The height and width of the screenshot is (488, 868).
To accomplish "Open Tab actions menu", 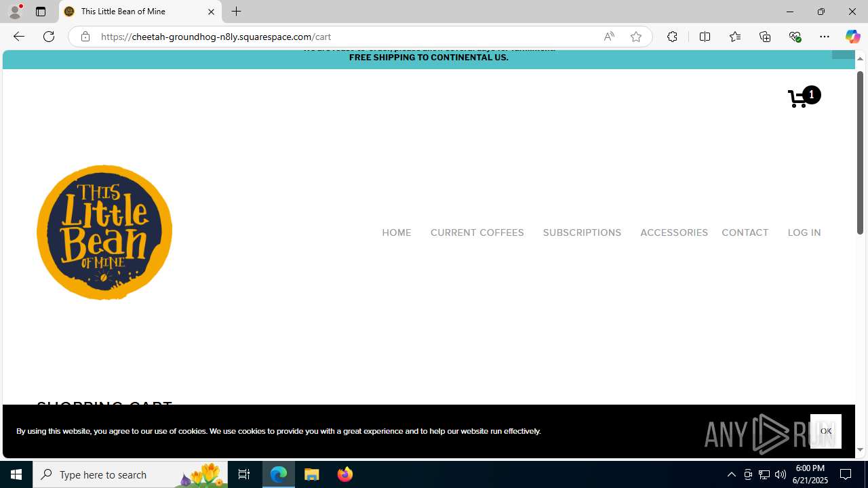I will coord(41,12).
